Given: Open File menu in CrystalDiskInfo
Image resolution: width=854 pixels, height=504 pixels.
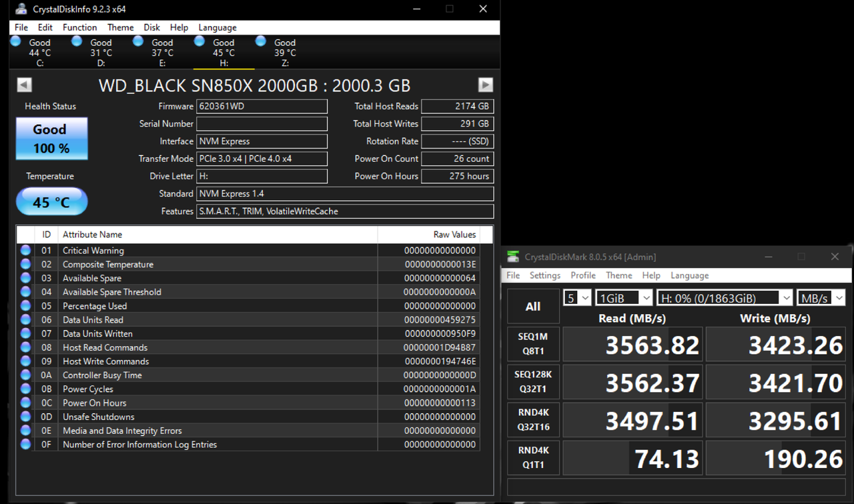Looking at the screenshot, I should [21, 27].
